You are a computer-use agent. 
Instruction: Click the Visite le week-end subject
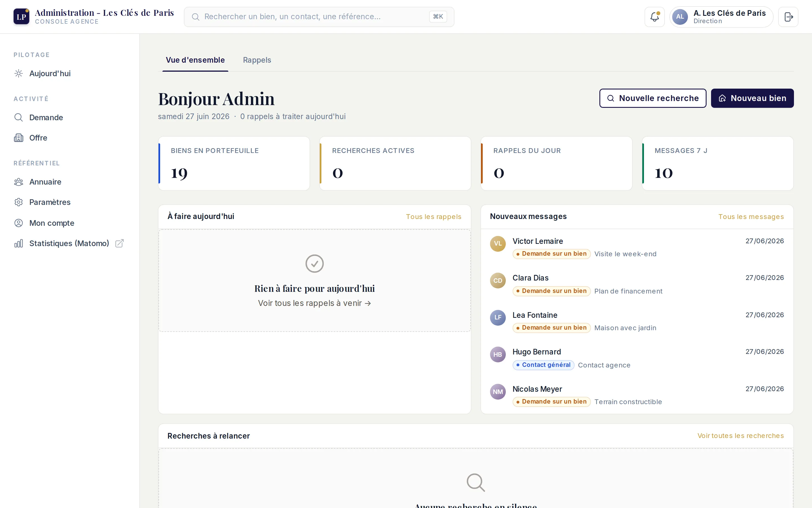coord(625,254)
